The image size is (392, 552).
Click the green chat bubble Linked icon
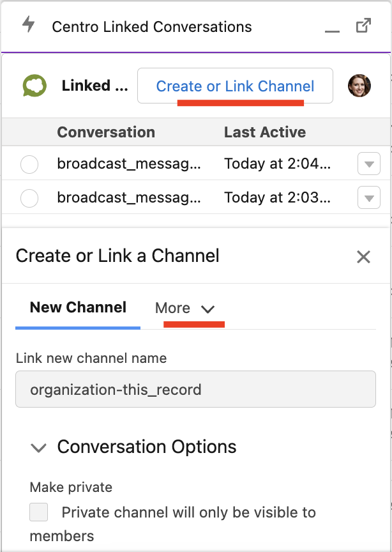(x=34, y=86)
